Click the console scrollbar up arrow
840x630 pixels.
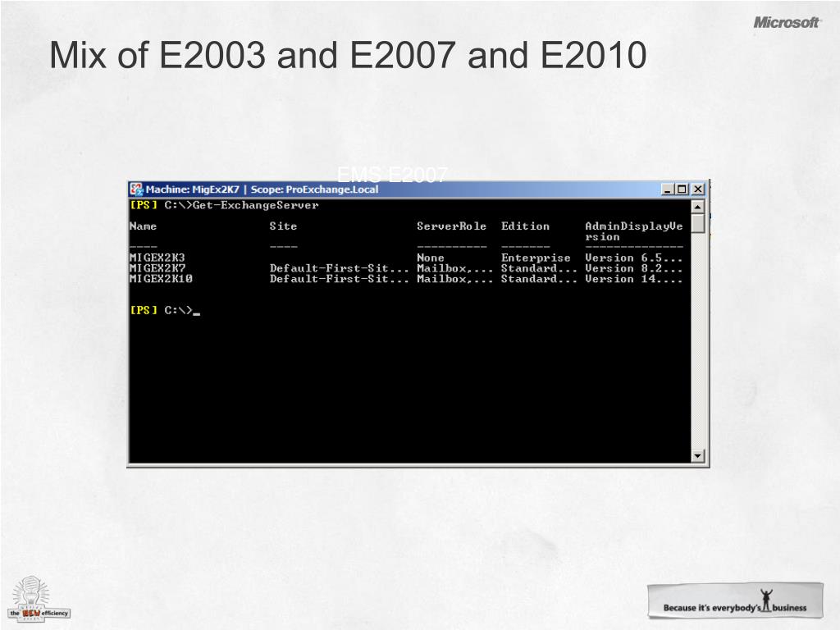697,207
